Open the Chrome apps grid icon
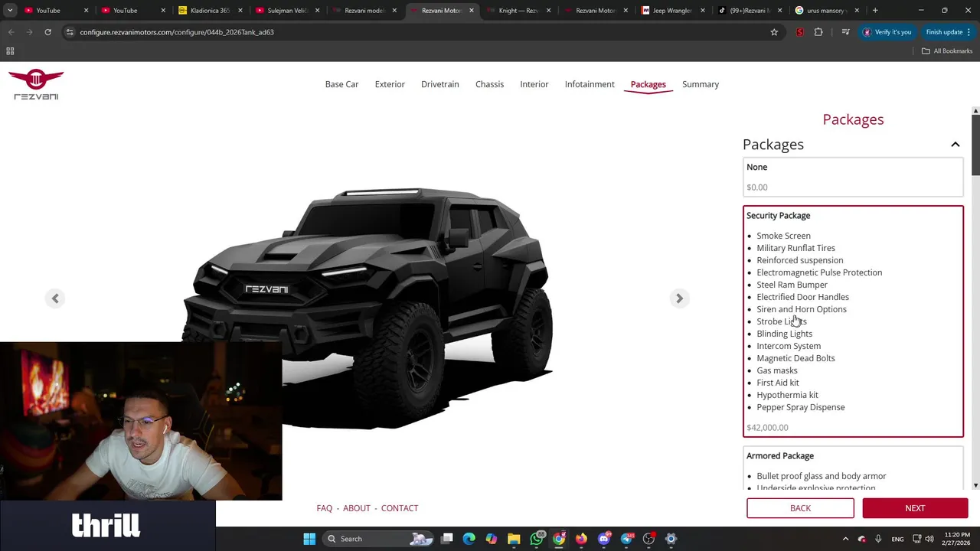The height and width of the screenshot is (551, 980). [10, 51]
